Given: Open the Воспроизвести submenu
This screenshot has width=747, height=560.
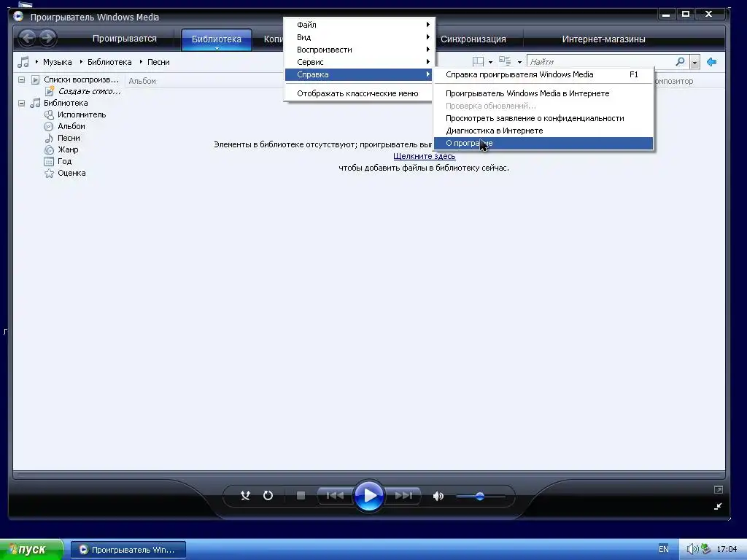Looking at the screenshot, I should pyautogui.click(x=359, y=50).
